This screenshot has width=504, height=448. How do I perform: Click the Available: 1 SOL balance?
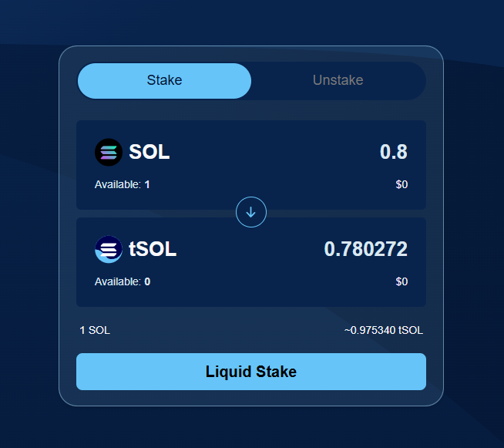point(123,185)
